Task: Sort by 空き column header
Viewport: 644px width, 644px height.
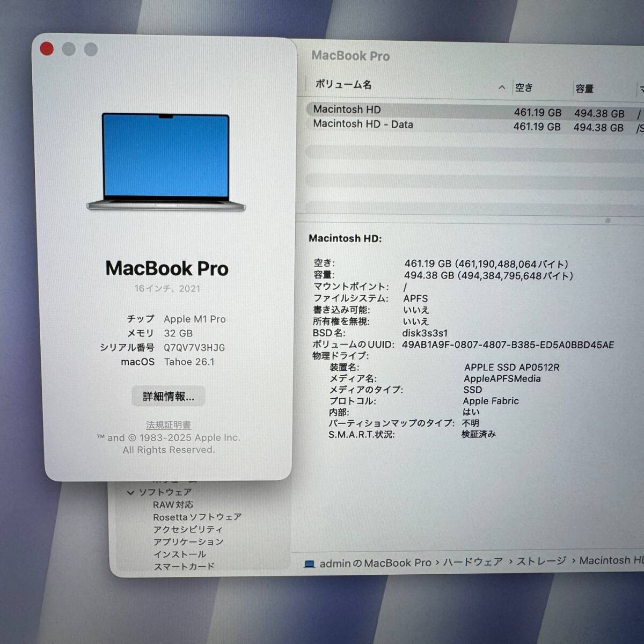Action: point(524,87)
